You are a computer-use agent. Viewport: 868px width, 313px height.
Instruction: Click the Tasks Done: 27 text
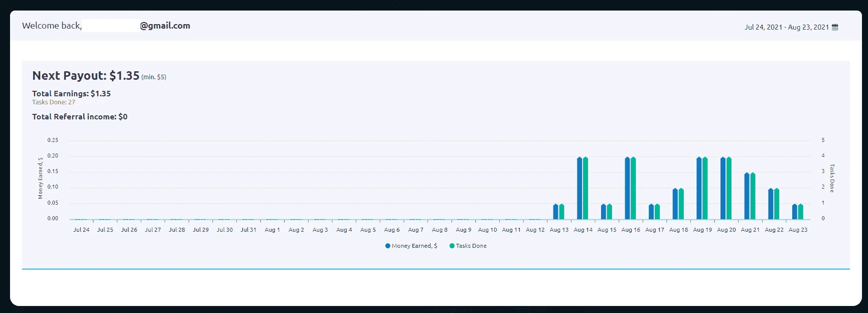pyautogui.click(x=54, y=102)
